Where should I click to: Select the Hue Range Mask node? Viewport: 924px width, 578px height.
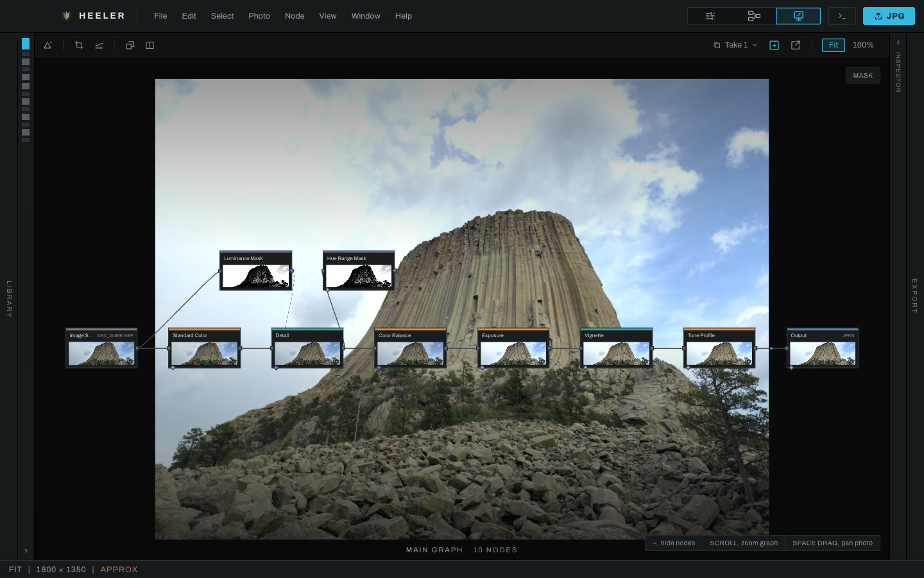(x=359, y=270)
